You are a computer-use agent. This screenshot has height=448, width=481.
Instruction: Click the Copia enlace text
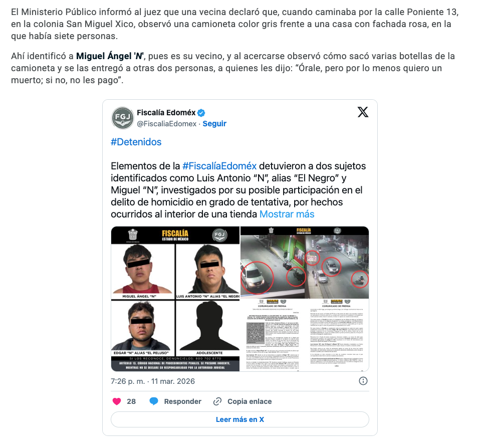(250, 401)
